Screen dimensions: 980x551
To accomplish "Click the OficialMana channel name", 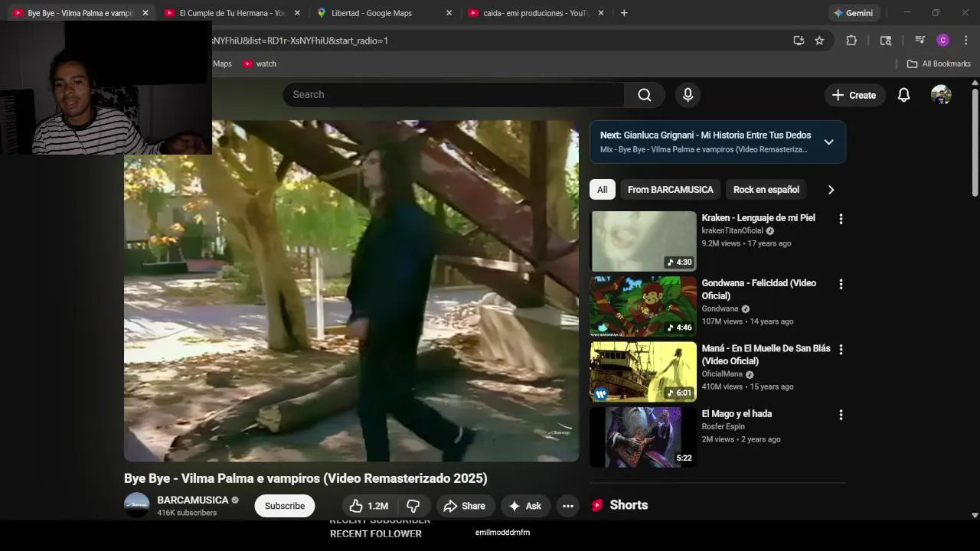I will 722,374.
